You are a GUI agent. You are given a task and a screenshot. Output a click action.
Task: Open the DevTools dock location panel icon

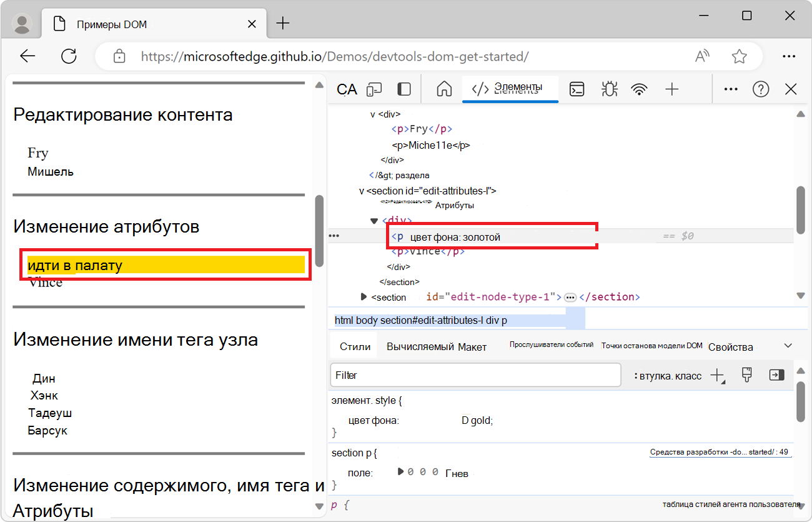pos(404,89)
